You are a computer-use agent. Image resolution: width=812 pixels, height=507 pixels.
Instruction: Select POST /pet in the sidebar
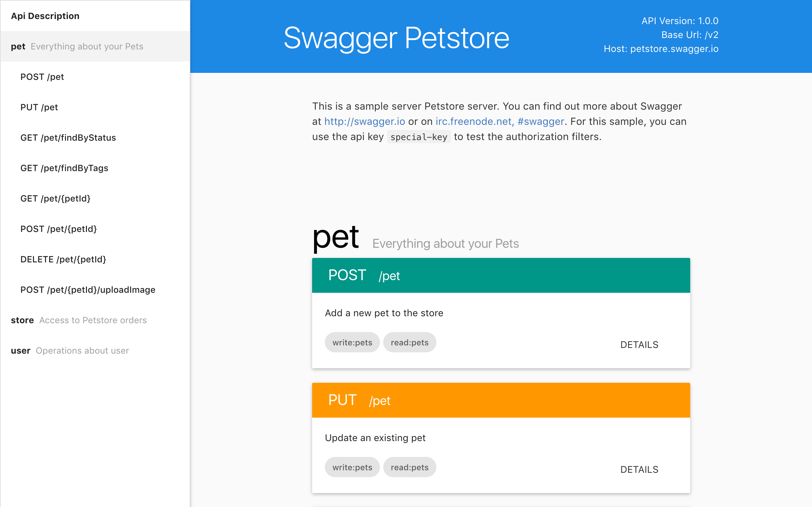tap(95, 77)
